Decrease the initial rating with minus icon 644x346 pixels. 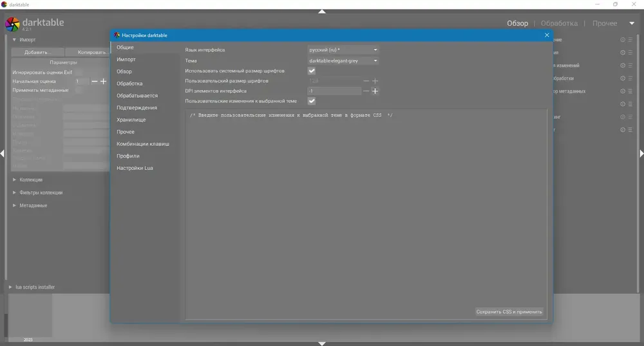point(95,81)
